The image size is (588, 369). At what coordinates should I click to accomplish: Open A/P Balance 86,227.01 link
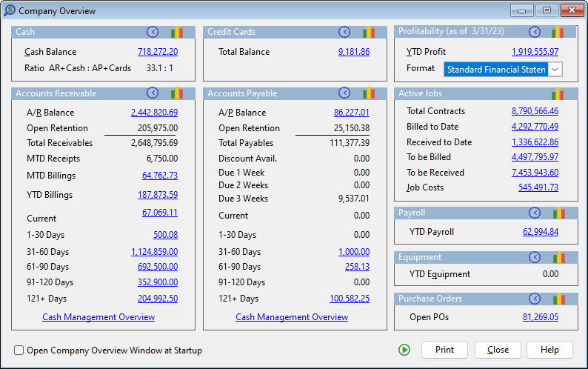pos(352,113)
